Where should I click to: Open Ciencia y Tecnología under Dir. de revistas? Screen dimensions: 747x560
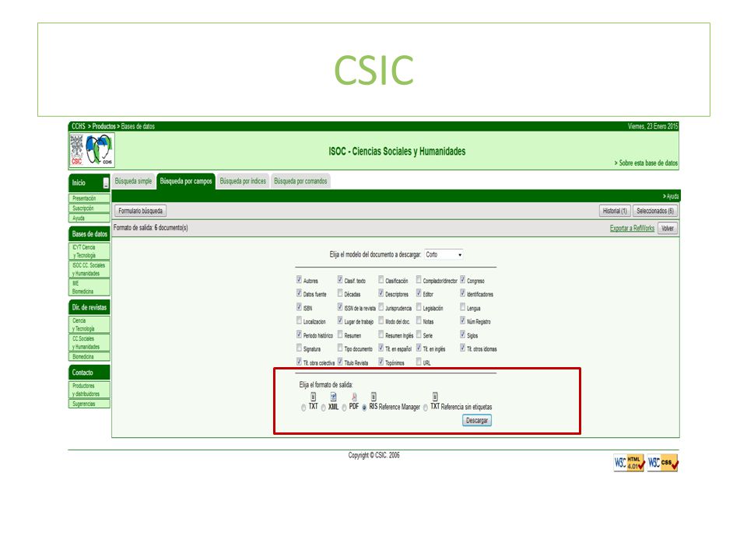(89, 325)
